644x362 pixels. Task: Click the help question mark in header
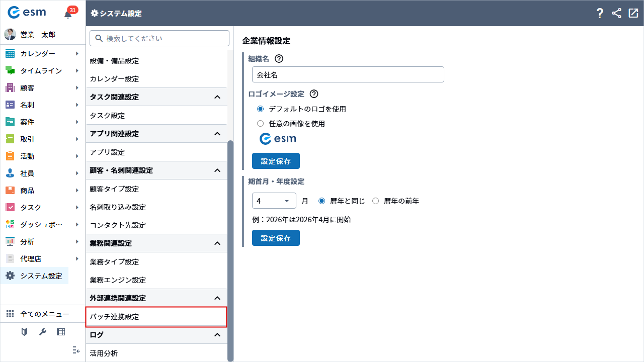click(x=600, y=14)
